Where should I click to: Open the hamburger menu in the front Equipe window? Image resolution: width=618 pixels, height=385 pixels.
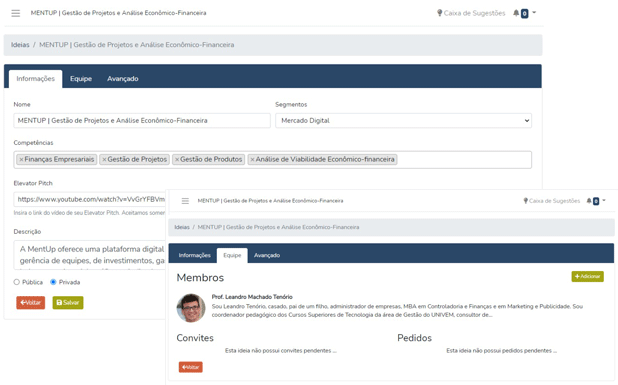click(185, 201)
